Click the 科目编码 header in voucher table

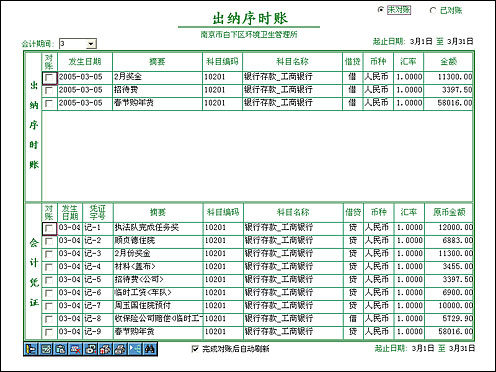pyautogui.click(x=223, y=212)
